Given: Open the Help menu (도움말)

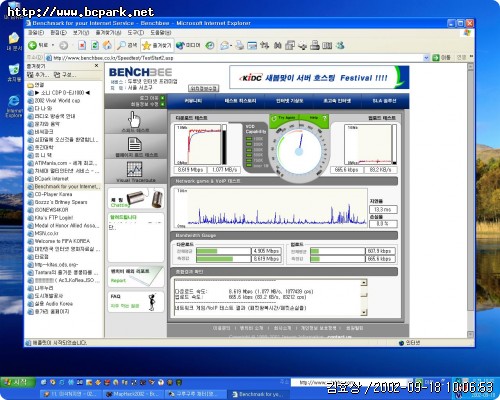Looking at the screenshot, I should (x=160, y=33).
